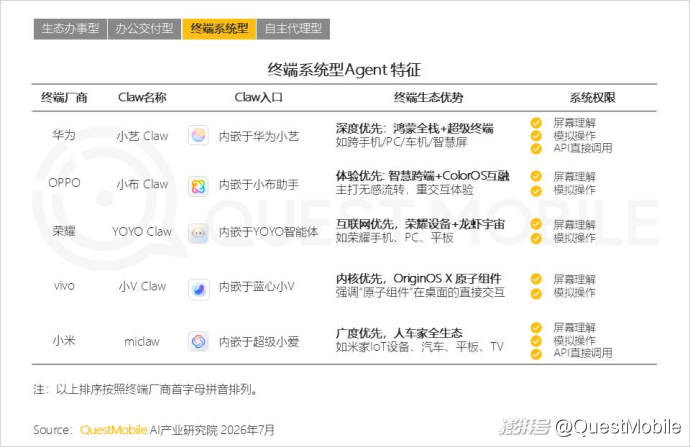Click the Claw名称 column header

pyautogui.click(x=142, y=97)
